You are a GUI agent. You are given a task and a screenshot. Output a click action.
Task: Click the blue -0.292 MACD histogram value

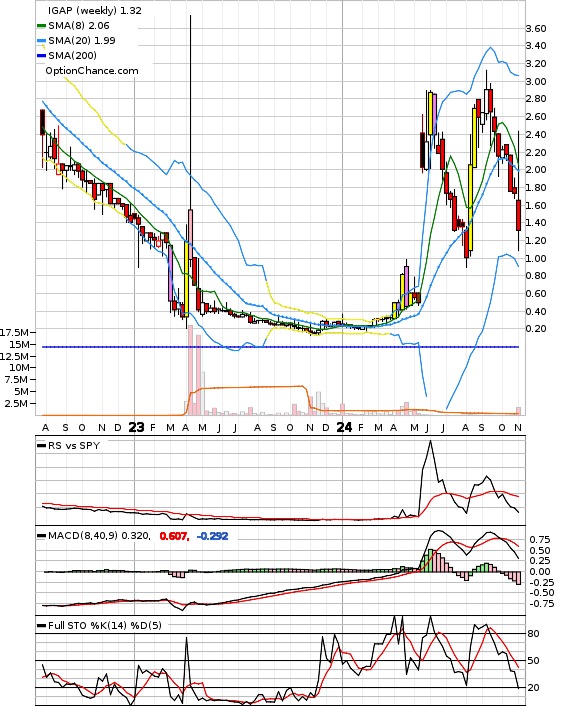click(x=213, y=536)
